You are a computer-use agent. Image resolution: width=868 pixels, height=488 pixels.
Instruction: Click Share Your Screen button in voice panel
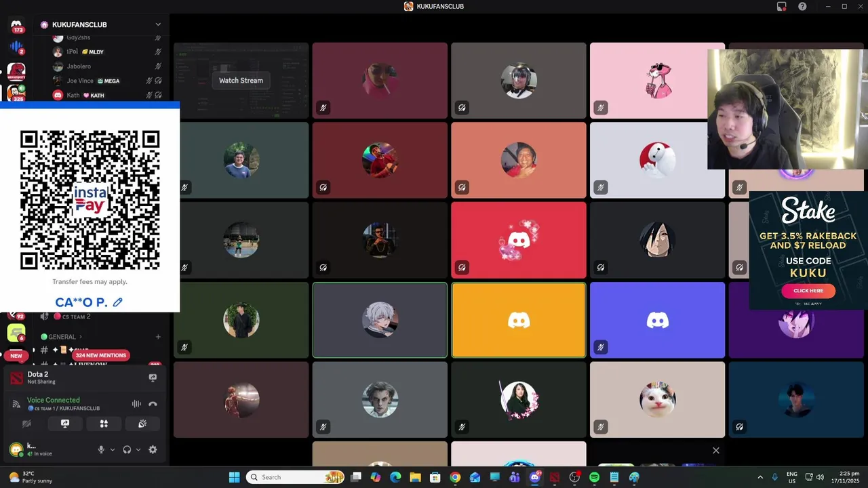tap(65, 424)
